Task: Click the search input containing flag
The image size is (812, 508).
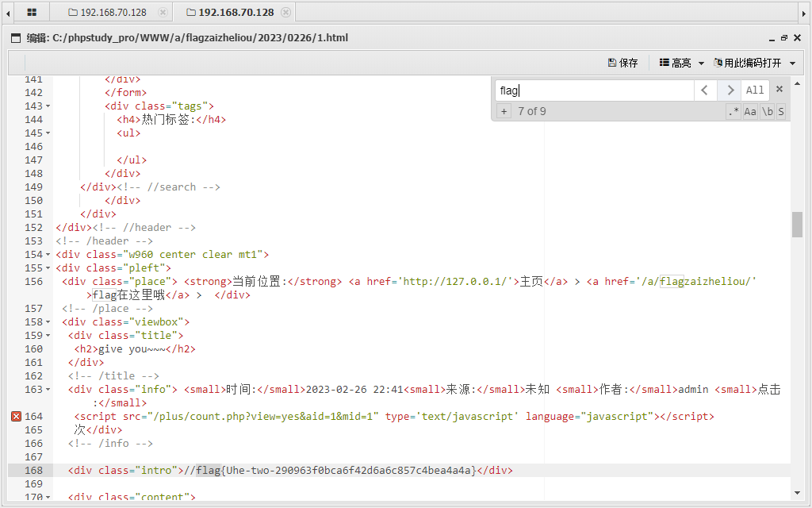Action: tap(595, 90)
